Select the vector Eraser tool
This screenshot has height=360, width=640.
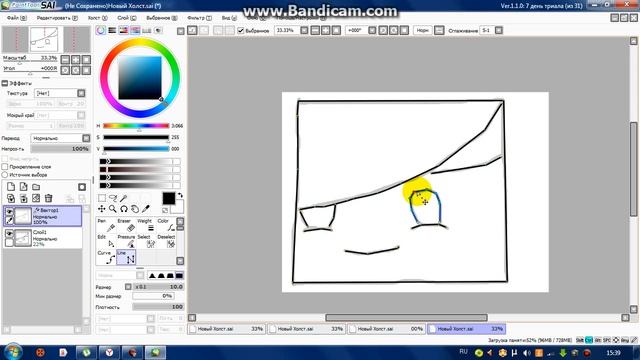126,225
